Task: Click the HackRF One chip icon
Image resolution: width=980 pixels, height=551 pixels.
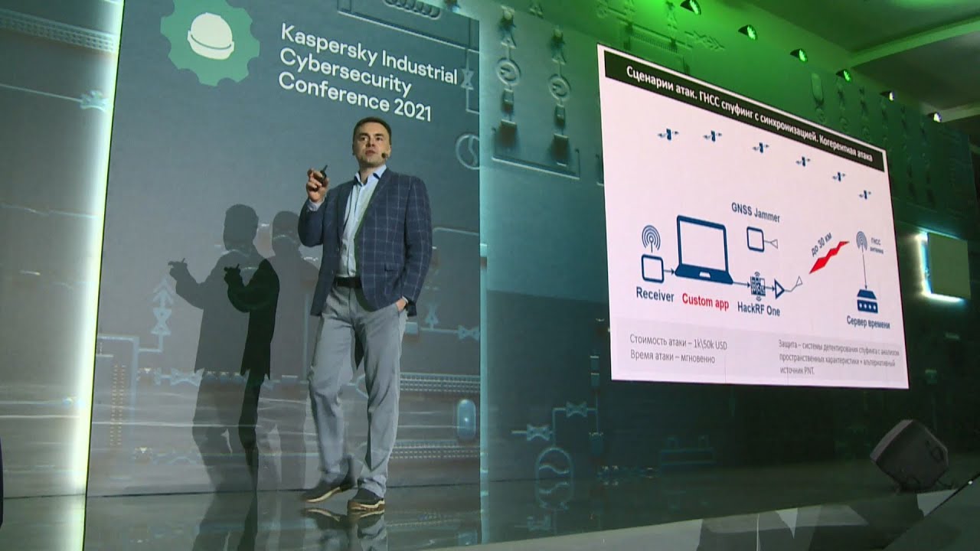Action: [x=757, y=286]
